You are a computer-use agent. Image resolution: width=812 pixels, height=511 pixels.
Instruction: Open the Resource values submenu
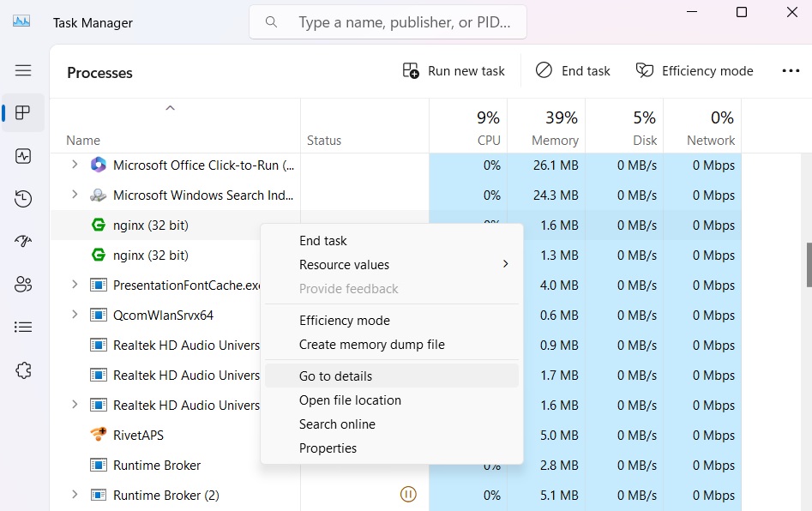tap(344, 265)
